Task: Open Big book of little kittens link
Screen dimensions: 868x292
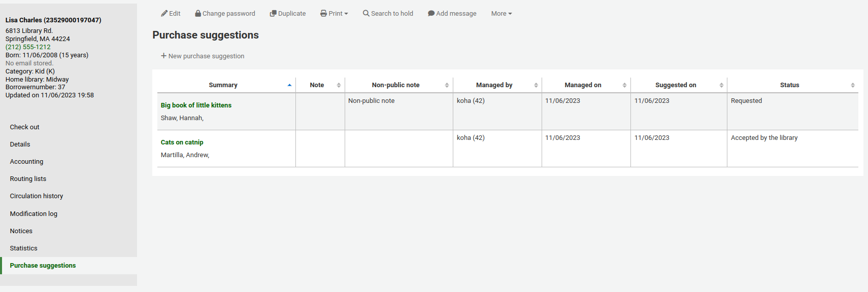Action: [x=196, y=105]
